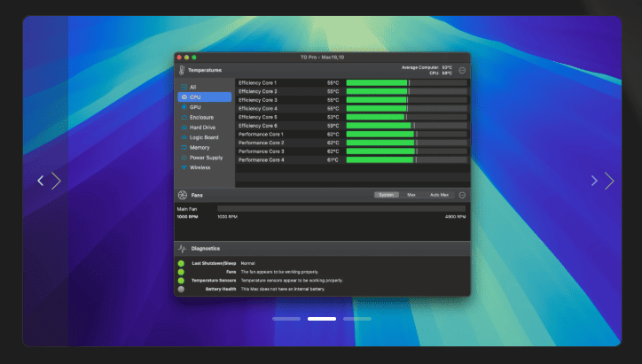Image resolution: width=642 pixels, height=364 pixels.
Task: Switch to the Memory sensor category
Action: 204,147
